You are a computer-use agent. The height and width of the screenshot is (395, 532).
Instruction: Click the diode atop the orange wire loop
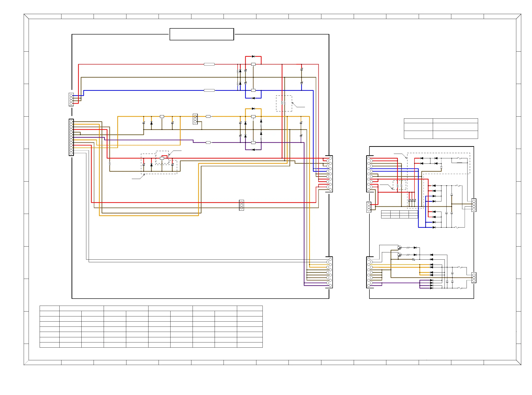[x=253, y=109]
